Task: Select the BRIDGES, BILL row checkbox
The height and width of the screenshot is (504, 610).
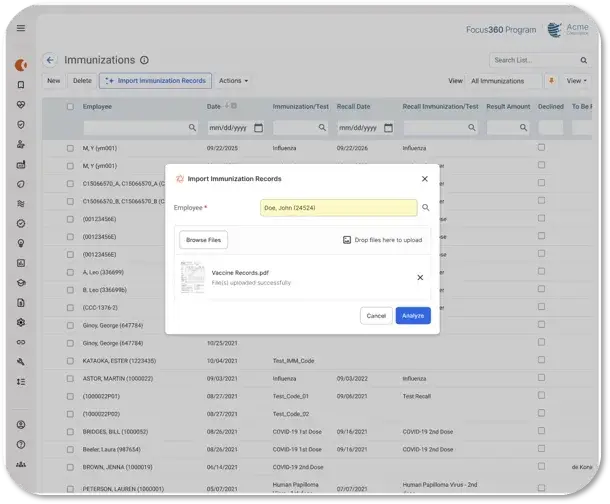Action: (x=70, y=432)
